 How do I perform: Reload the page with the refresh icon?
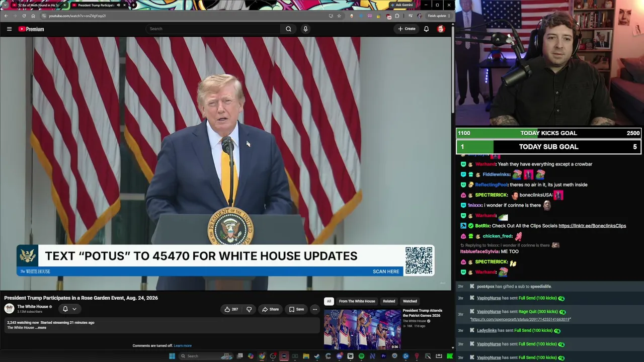tap(24, 16)
